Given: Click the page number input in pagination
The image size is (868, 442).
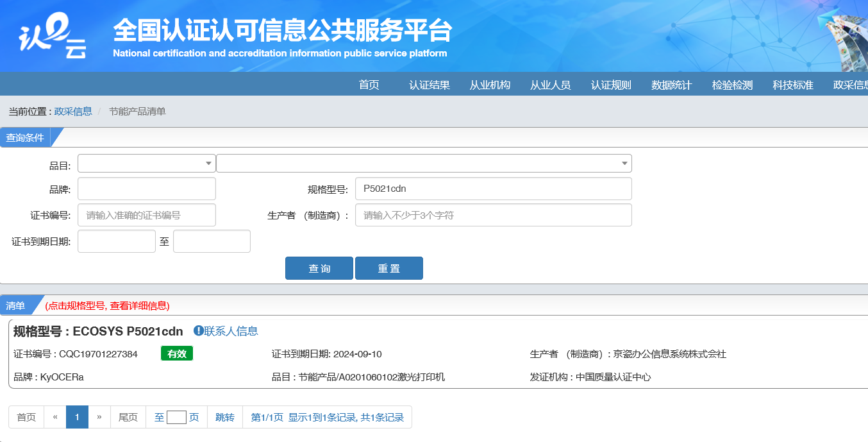Looking at the screenshot, I should click(176, 418).
